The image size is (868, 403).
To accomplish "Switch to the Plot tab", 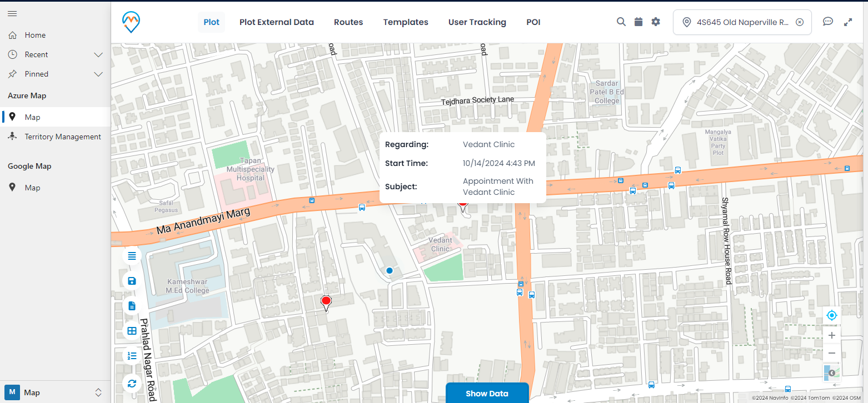I will click(x=211, y=22).
